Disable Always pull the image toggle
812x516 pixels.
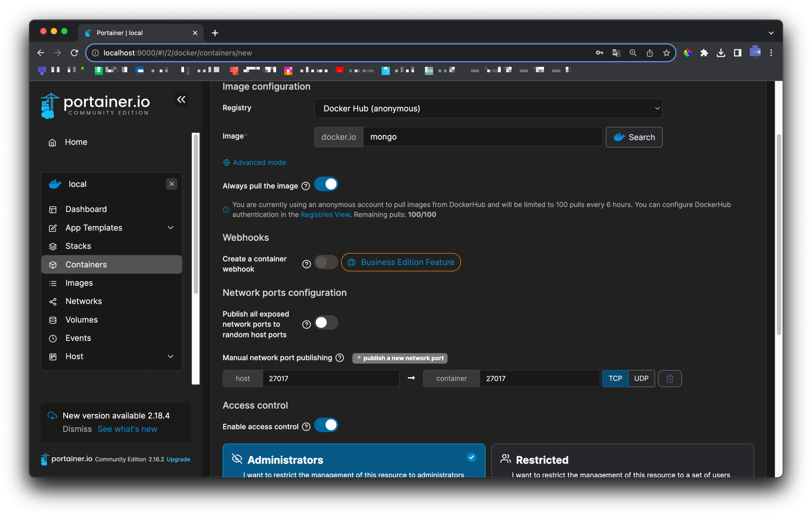pyautogui.click(x=326, y=184)
